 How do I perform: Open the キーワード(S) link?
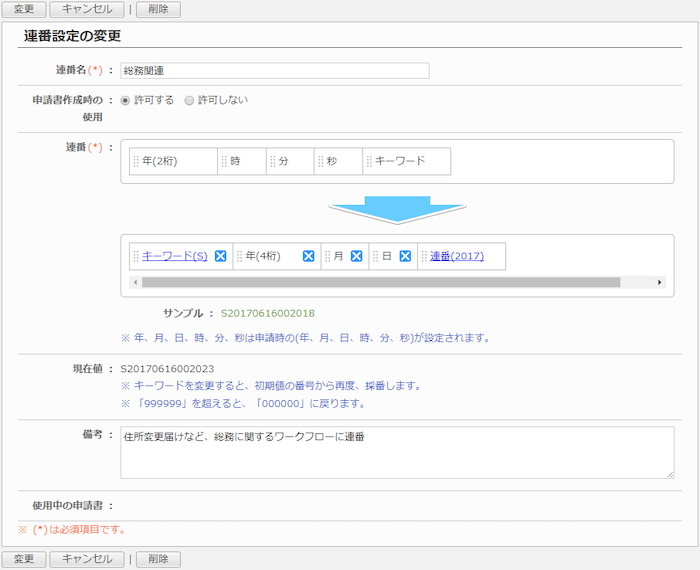click(174, 256)
